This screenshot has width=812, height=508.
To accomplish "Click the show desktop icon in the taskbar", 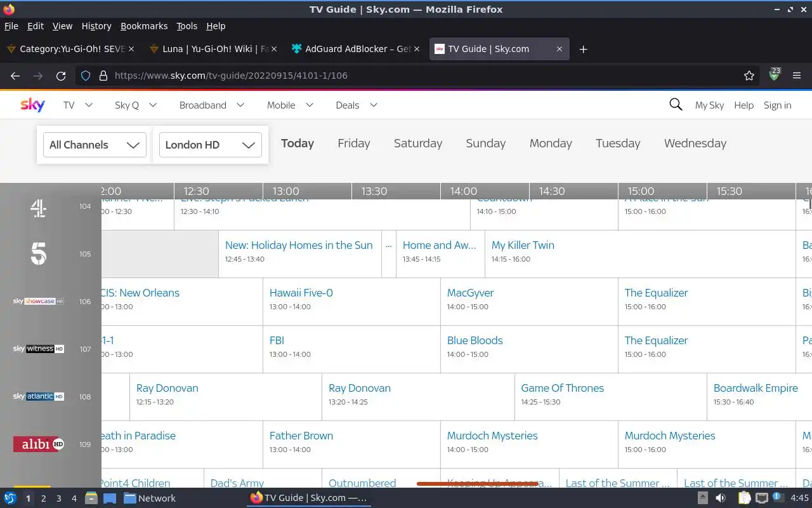I will click(109, 498).
